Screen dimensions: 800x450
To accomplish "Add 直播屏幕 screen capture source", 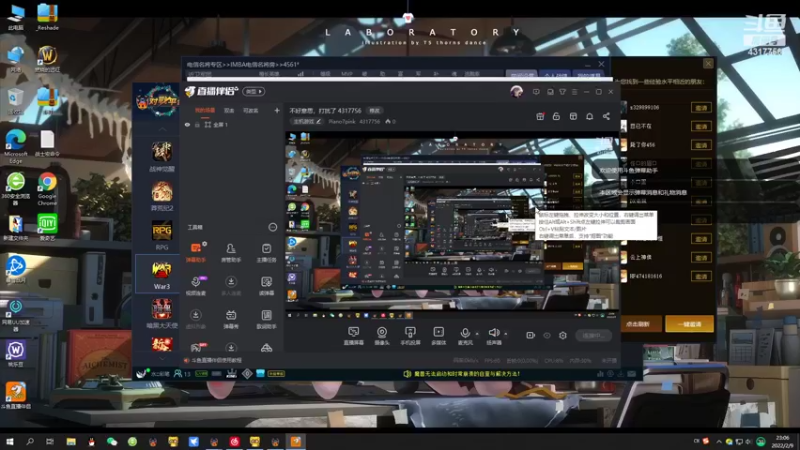I will tap(353, 336).
